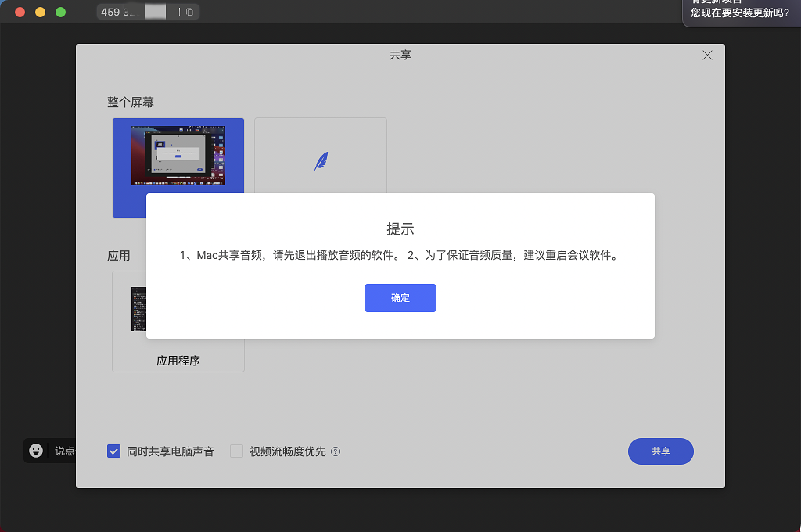
Task: Select the whole screen preview thumbnail
Action: click(178, 156)
